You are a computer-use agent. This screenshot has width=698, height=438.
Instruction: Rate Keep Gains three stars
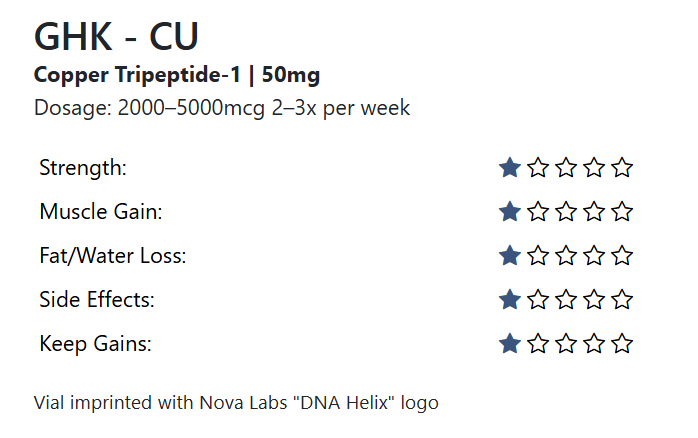pyautogui.click(x=566, y=344)
